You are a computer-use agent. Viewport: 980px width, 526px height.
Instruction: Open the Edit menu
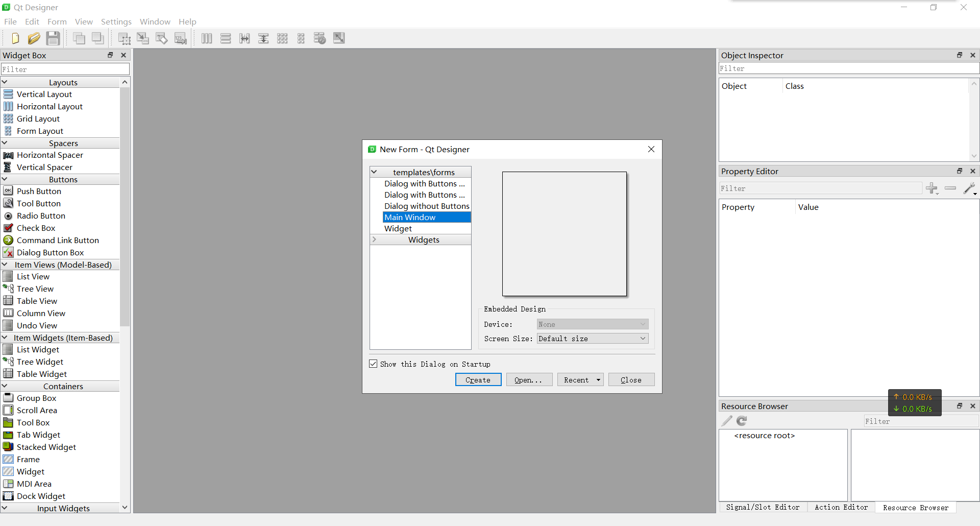coord(32,21)
